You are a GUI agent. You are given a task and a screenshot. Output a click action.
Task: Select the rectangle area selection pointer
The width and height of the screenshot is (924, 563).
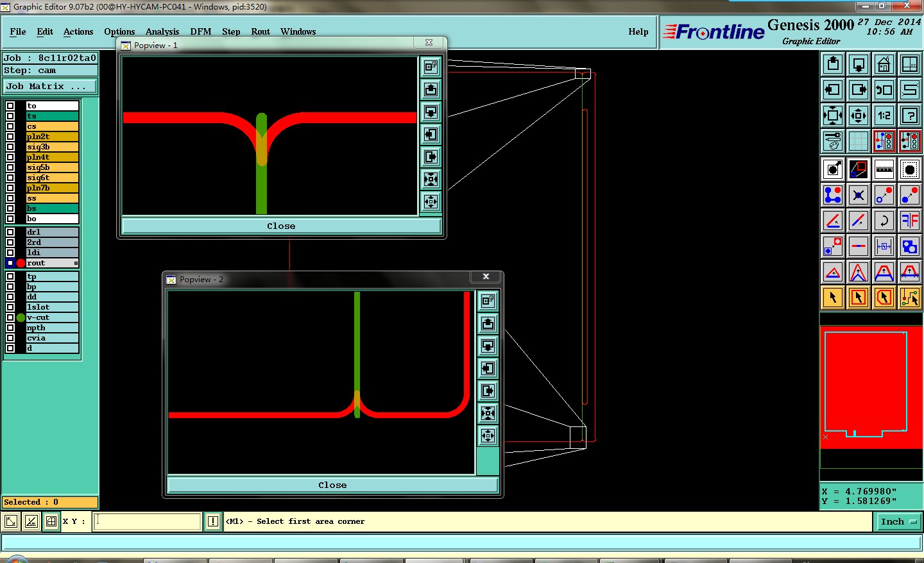(x=859, y=298)
